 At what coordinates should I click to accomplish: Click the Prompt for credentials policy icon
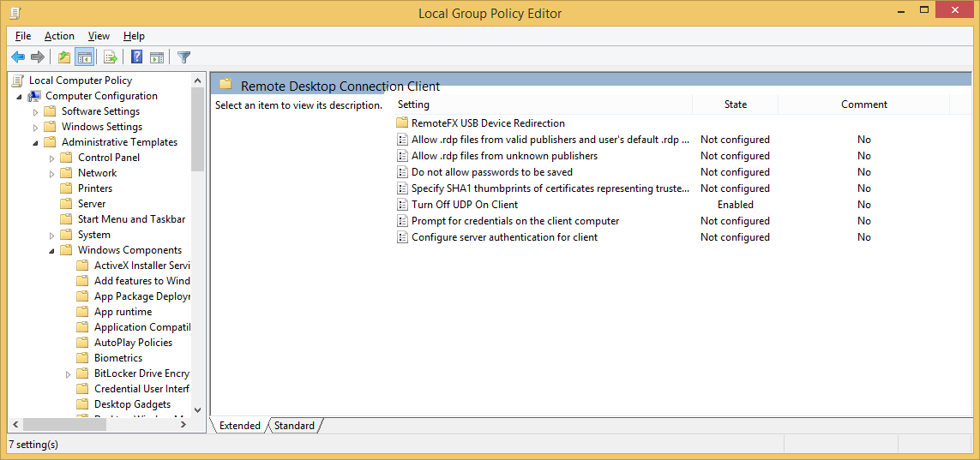pyautogui.click(x=402, y=220)
